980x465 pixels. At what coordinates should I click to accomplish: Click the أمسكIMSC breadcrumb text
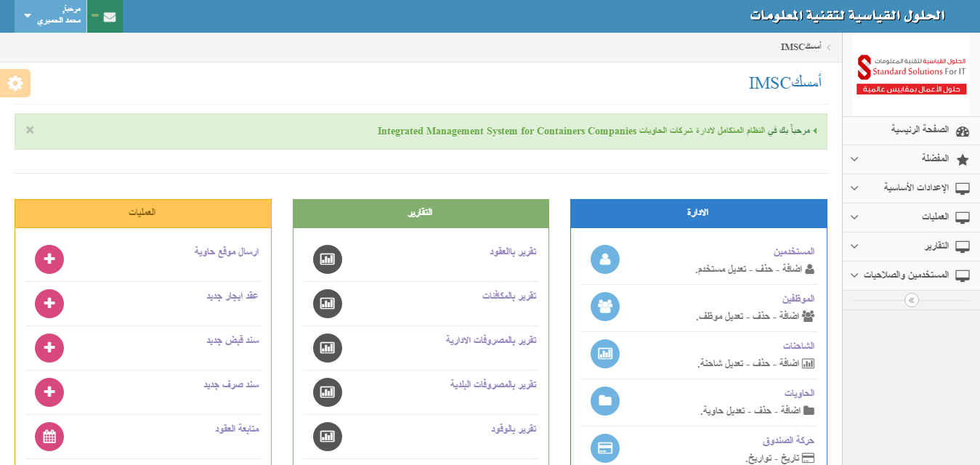coord(801,47)
